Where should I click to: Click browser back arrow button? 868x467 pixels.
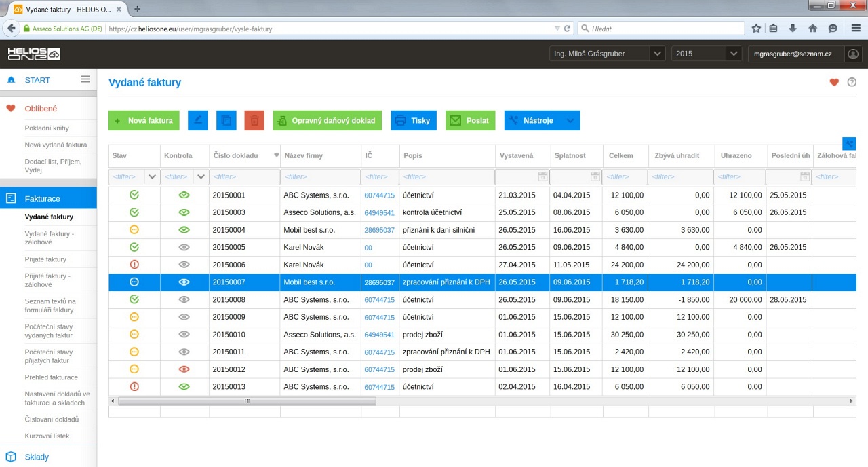[11, 29]
